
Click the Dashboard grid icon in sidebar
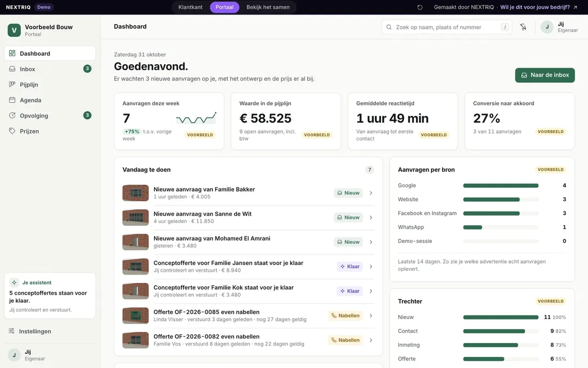(x=12, y=53)
